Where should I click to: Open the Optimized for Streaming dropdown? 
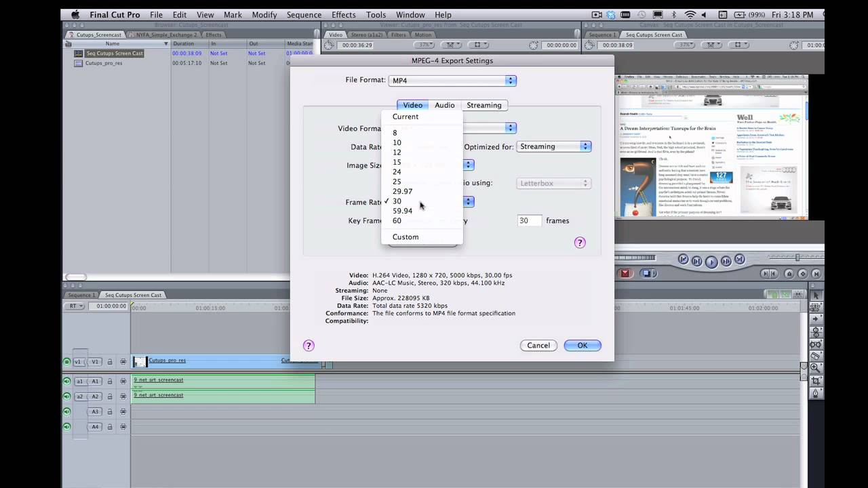click(554, 146)
